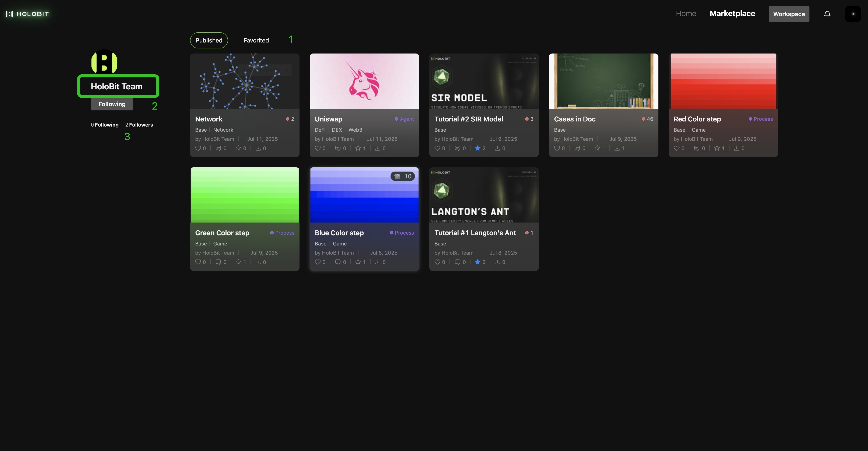The width and height of the screenshot is (868, 451).
Task: Click the HoloBit Team profile avatar
Action: point(104,62)
